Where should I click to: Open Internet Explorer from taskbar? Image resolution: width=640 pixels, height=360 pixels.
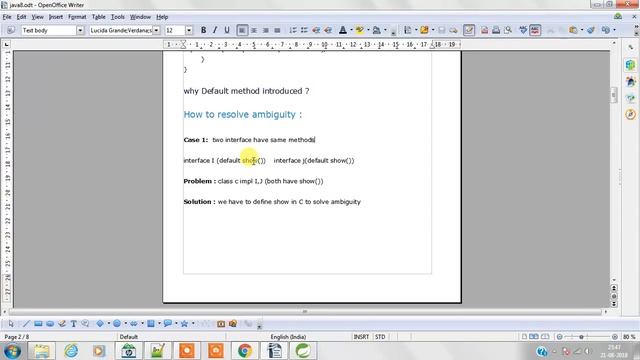71,351
